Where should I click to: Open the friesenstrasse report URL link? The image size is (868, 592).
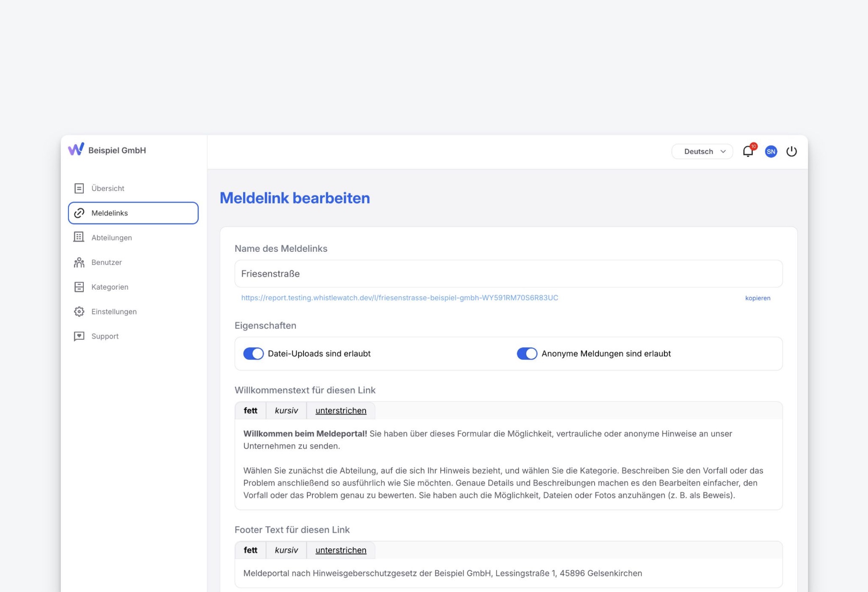point(399,298)
